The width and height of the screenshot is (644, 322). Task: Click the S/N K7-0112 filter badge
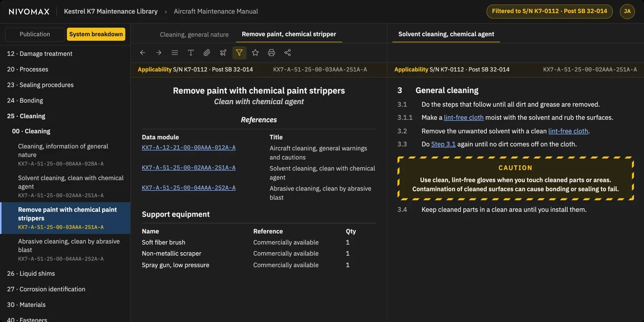point(549,11)
